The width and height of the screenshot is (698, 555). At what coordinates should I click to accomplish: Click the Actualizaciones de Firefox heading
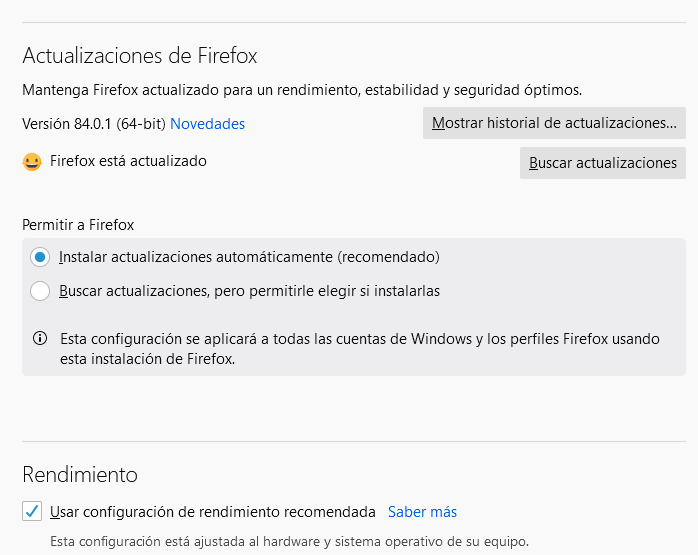140,55
